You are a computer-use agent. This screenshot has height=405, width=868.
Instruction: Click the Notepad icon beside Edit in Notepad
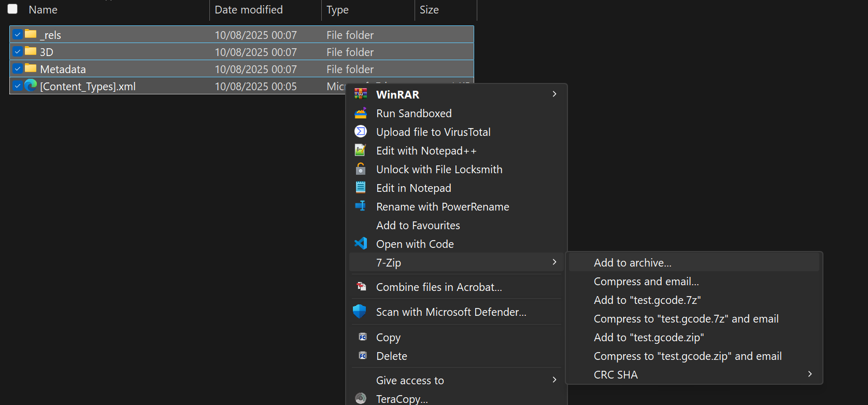coord(361,187)
